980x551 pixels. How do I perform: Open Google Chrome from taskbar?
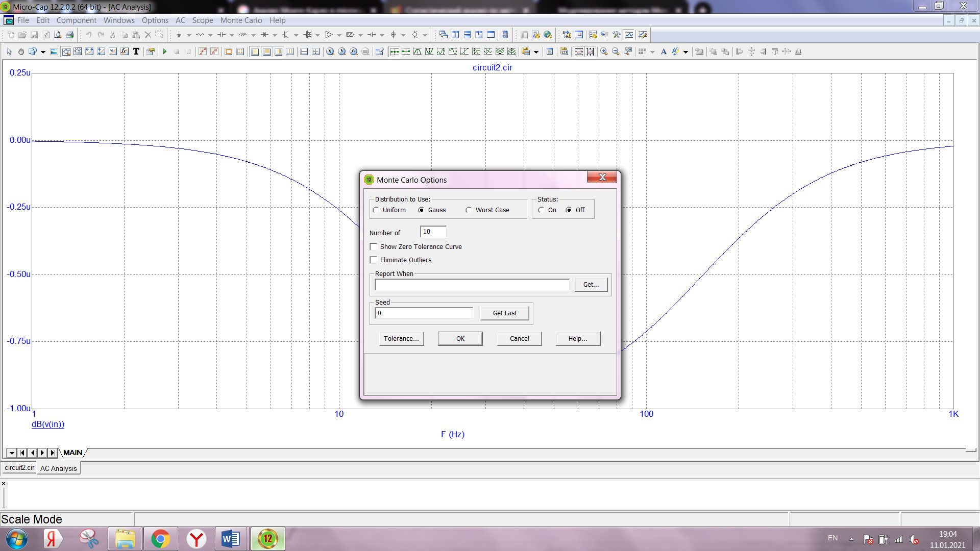pyautogui.click(x=160, y=539)
